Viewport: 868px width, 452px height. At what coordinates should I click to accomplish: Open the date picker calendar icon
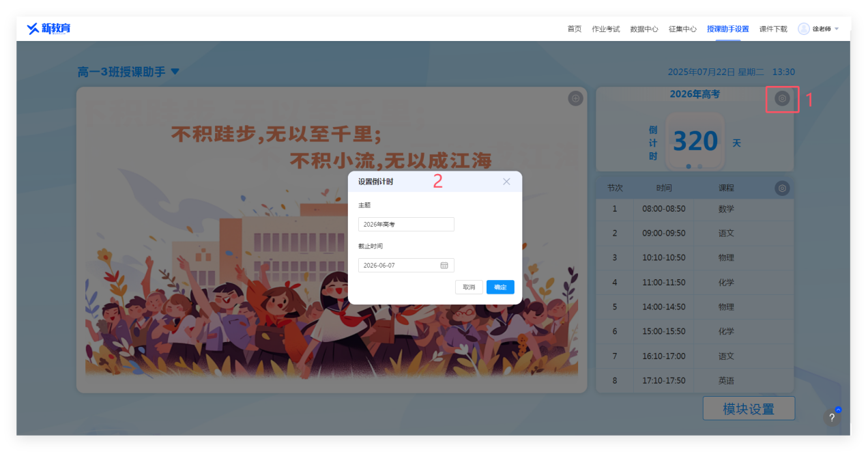pos(444,265)
